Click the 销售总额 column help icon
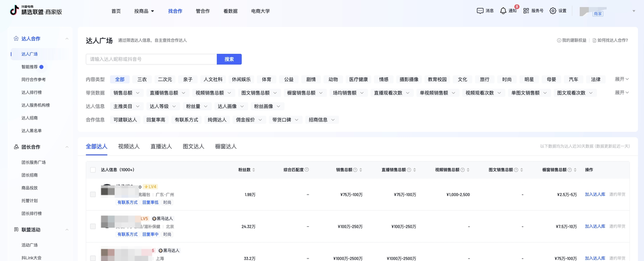Viewport: 644px width, 261px height. 355,170
